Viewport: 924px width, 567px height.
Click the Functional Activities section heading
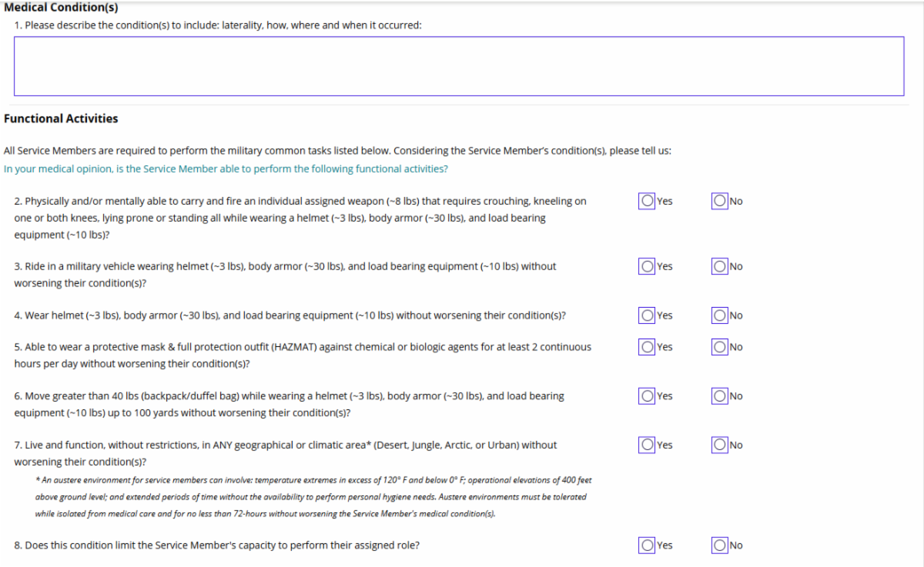pyautogui.click(x=61, y=118)
